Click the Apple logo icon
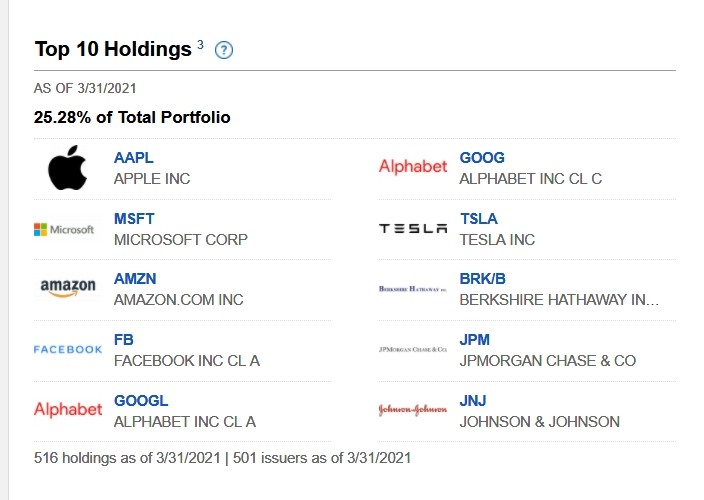The height and width of the screenshot is (500, 704). tap(67, 167)
